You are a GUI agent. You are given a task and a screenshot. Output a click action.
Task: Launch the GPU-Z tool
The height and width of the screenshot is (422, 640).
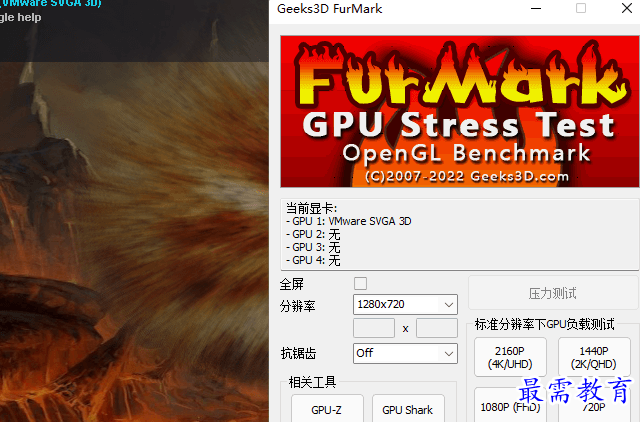pyautogui.click(x=327, y=409)
